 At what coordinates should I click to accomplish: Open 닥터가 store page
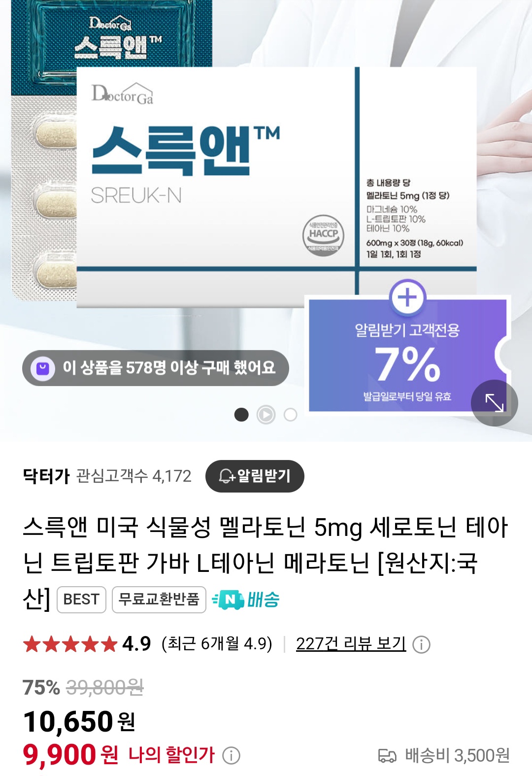pyautogui.click(x=46, y=476)
